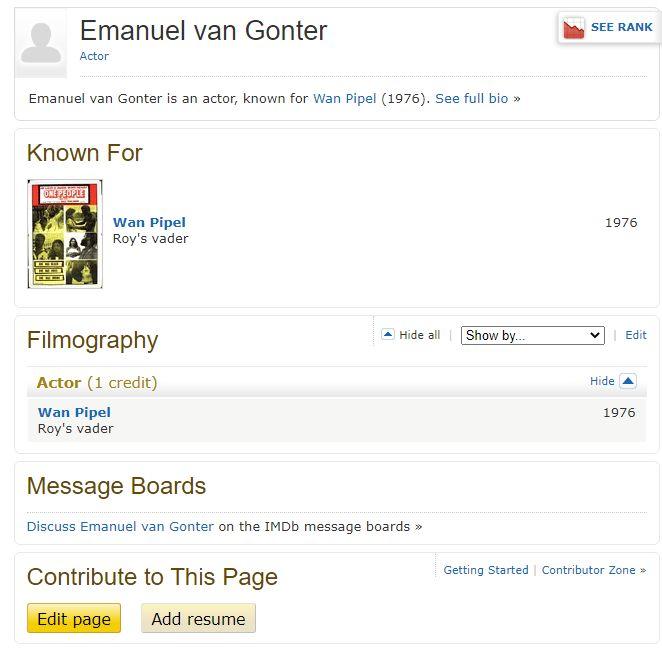Click the Hide triangle icon in Actor section
Image resolution: width=662 pixels, height=666 pixels.
628,381
